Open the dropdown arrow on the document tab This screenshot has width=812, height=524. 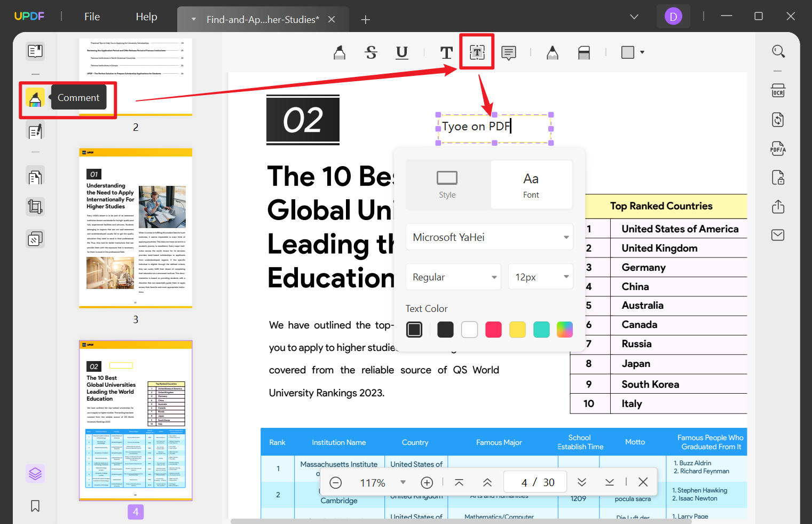[x=194, y=20]
